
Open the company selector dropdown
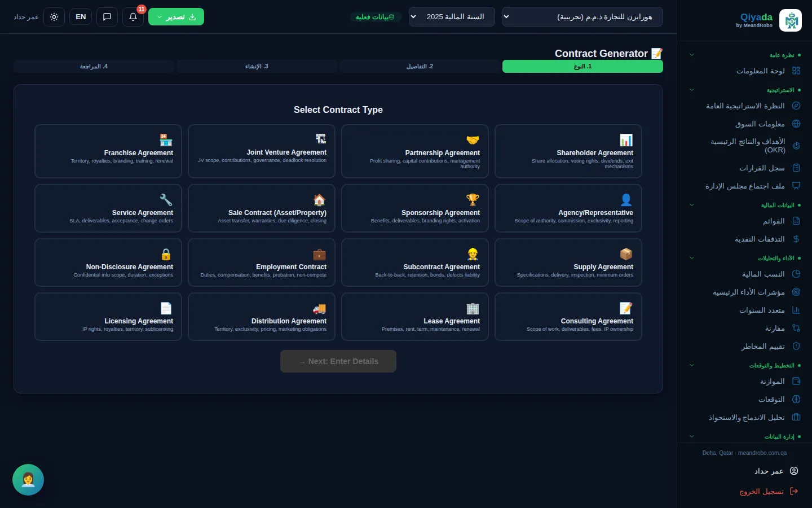(582, 17)
